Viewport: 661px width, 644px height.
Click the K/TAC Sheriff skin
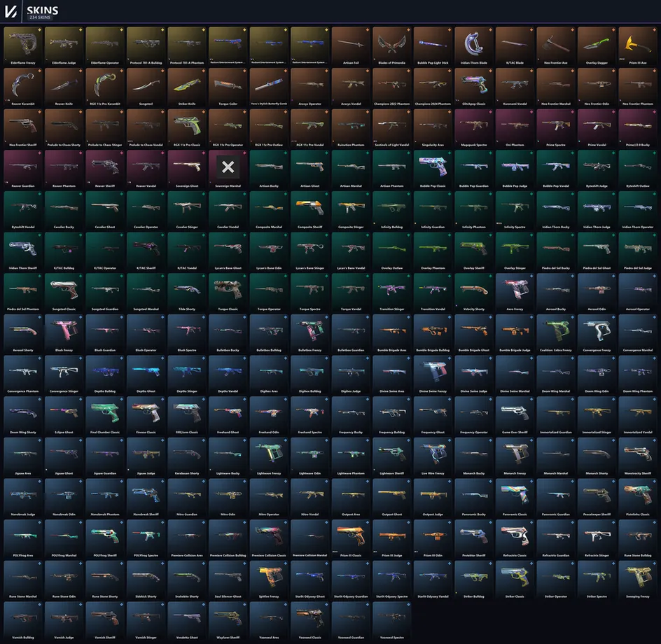[x=146, y=251]
